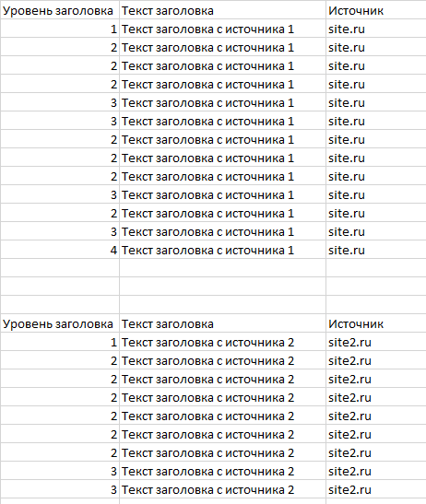This screenshot has width=426, height=504.
Task: Select site.ru cell in the level 4 row
Action: (x=376, y=250)
